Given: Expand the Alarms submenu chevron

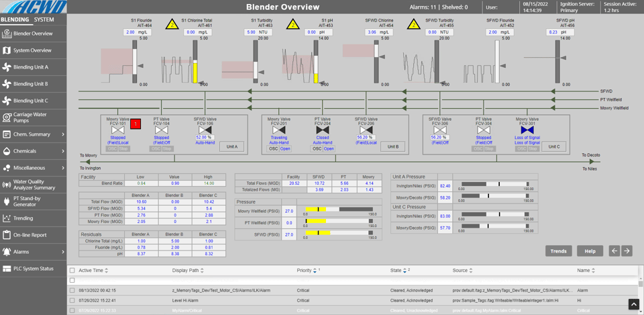Looking at the screenshot, I should pos(63,252).
